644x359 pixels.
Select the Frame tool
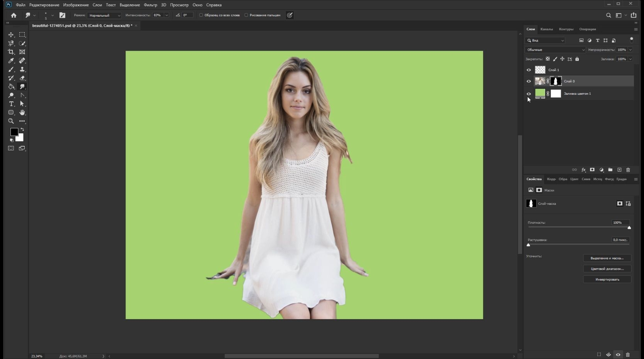pos(22,52)
